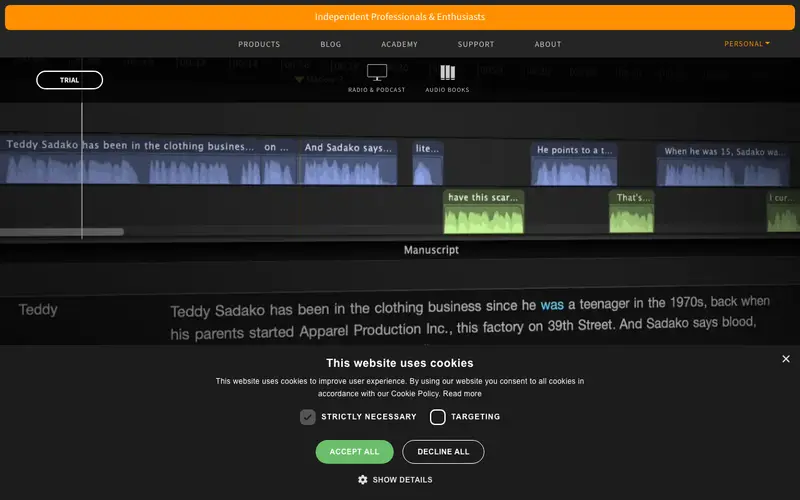This screenshot has width=800, height=500.
Task: Select the 'He points to a t...' clip
Action: [574, 164]
